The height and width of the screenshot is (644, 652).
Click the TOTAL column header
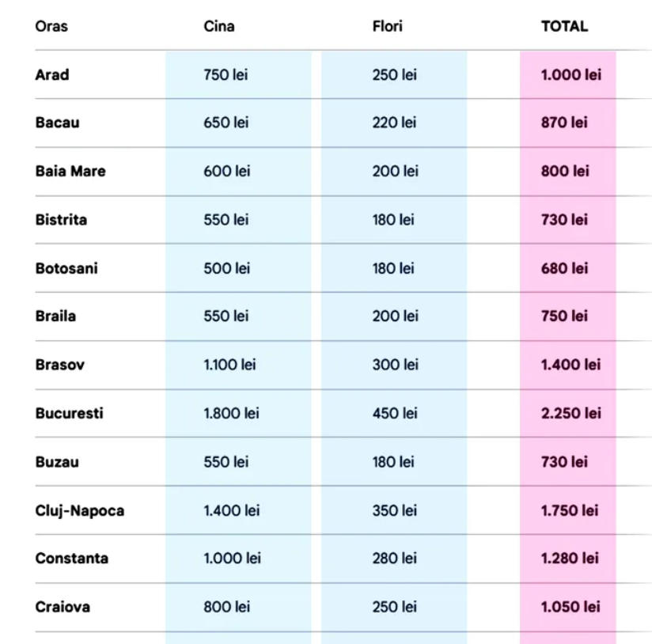(x=564, y=26)
